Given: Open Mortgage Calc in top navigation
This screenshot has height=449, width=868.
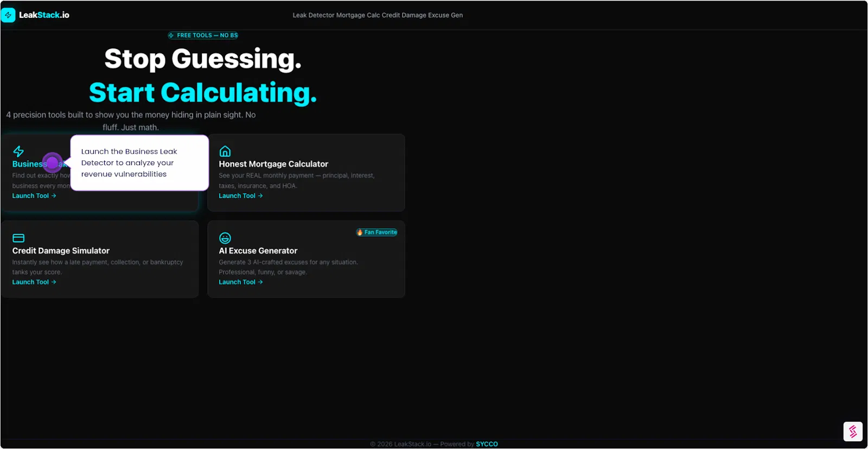Looking at the screenshot, I should (358, 15).
